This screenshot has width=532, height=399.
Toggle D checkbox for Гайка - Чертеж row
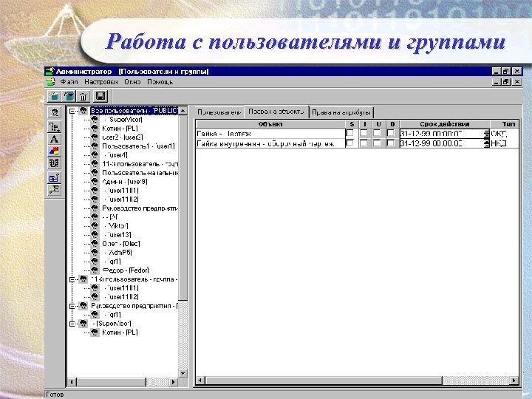(391, 133)
